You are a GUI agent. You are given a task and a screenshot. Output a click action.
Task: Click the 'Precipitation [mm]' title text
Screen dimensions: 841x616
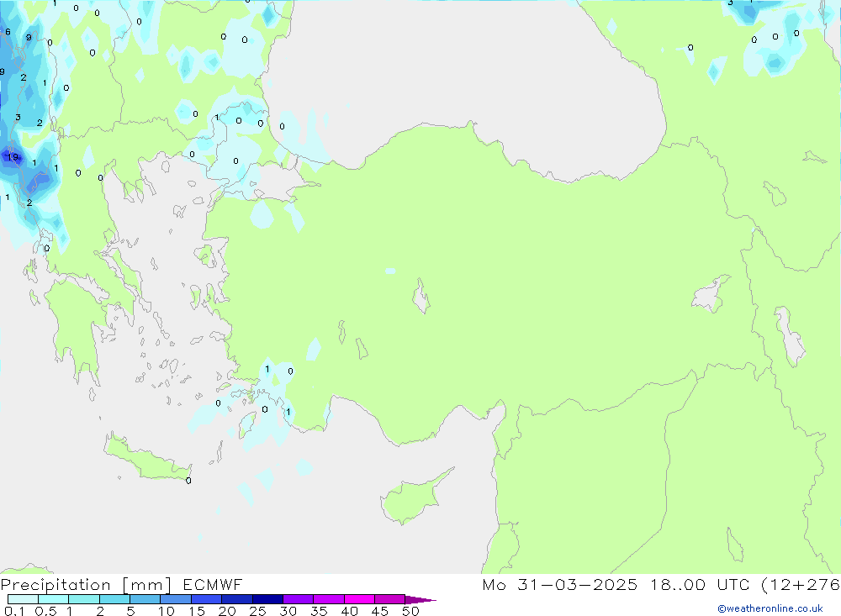pos(86,585)
